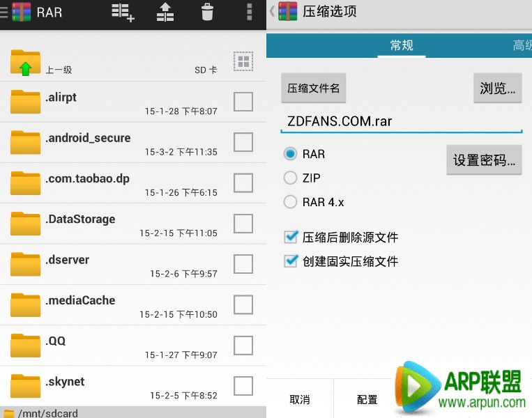Click the 浏览... browse button

coord(498,88)
